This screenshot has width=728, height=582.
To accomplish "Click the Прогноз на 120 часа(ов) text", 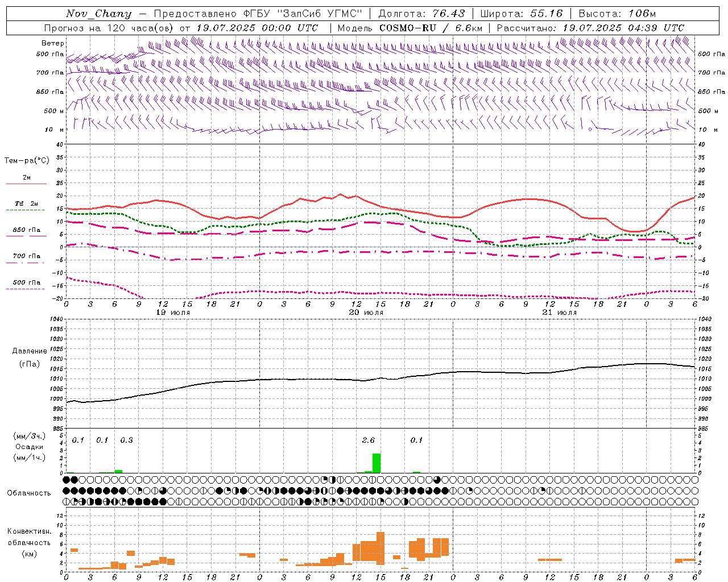I will [110, 28].
